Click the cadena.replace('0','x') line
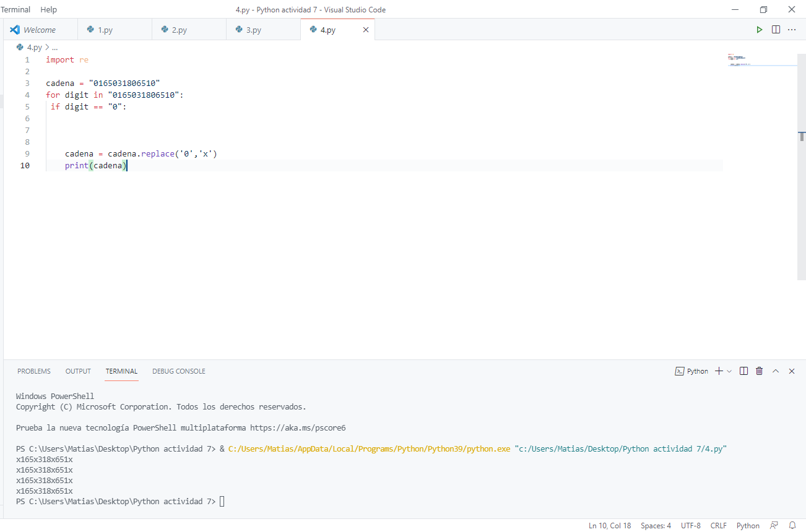The width and height of the screenshot is (806, 532). (141, 154)
